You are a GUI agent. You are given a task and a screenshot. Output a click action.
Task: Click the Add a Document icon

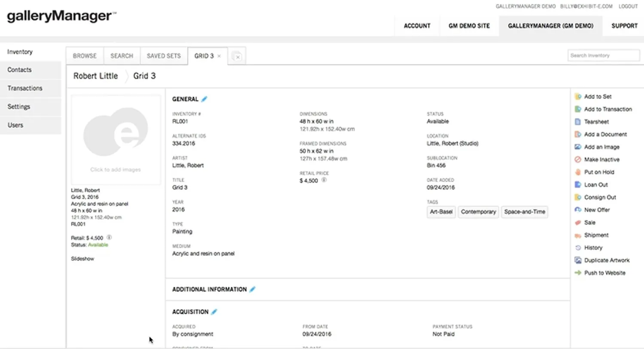578,134
